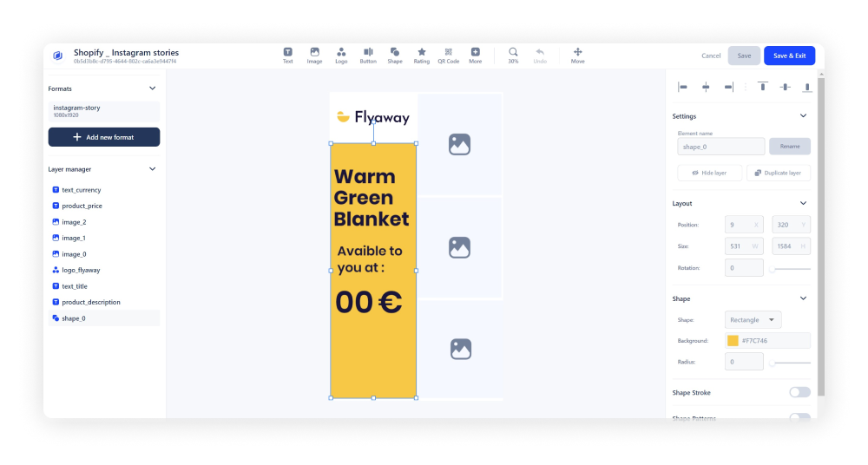Click the Position Y field
Image resolution: width=868 pixels, height=465 pixels.
[x=791, y=225]
